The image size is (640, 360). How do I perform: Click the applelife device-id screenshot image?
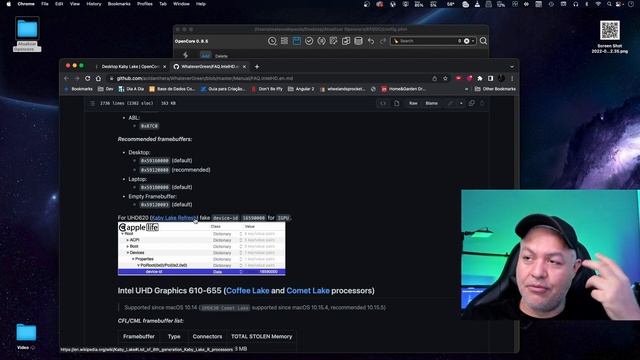point(202,249)
